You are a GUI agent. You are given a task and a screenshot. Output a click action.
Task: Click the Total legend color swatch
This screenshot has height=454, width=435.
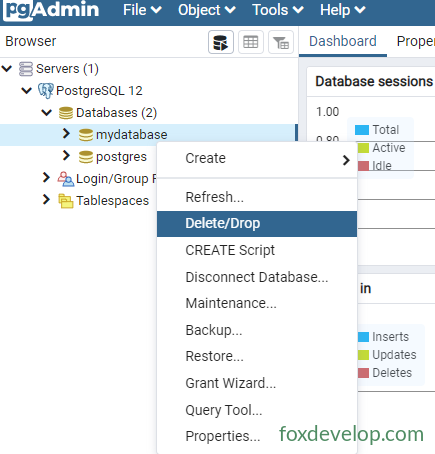(x=362, y=130)
